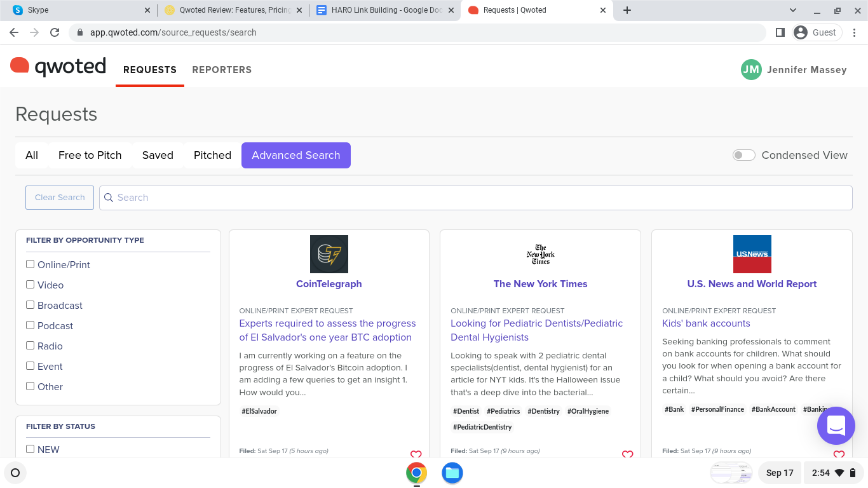The height and width of the screenshot is (488, 868).
Task: Save the New York Times request with the heart
Action: (x=628, y=454)
